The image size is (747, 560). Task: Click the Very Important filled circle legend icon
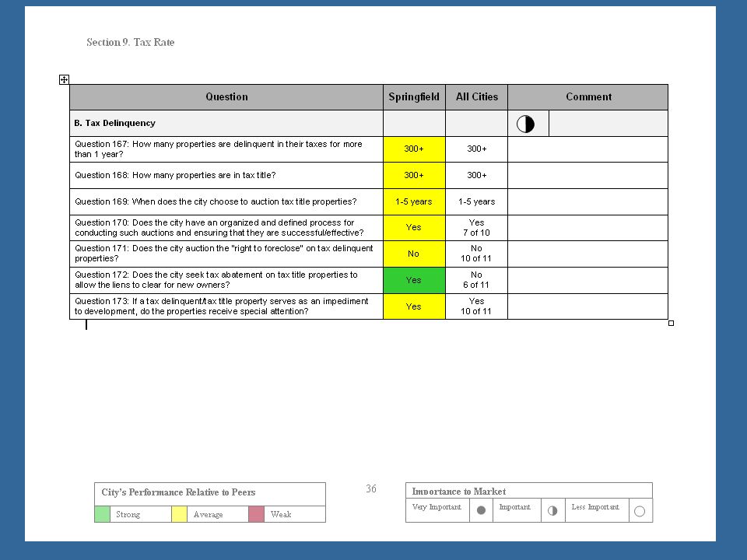coord(481,510)
